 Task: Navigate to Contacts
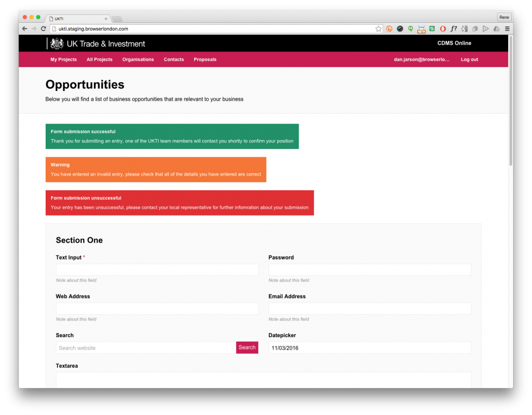[174, 59]
